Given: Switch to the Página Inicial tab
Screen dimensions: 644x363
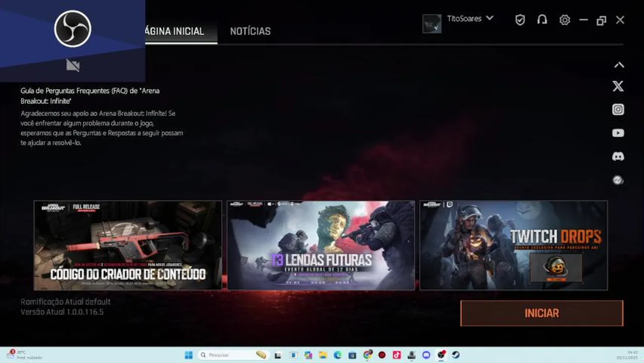Looking at the screenshot, I should 174,31.
